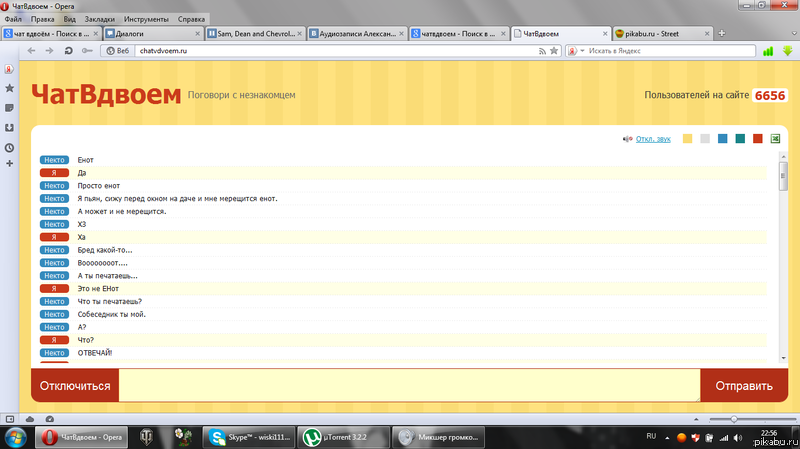Click message 'Собеседник ты мой.'
Image resolution: width=800 pixels, height=449 pixels.
pyautogui.click(x=112, y=314)
